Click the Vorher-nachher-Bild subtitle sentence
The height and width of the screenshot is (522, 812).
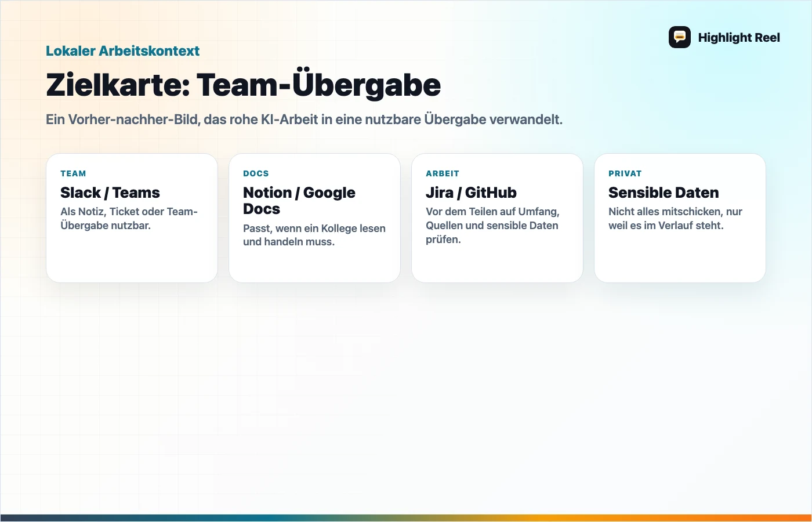(x=304, y=119)
